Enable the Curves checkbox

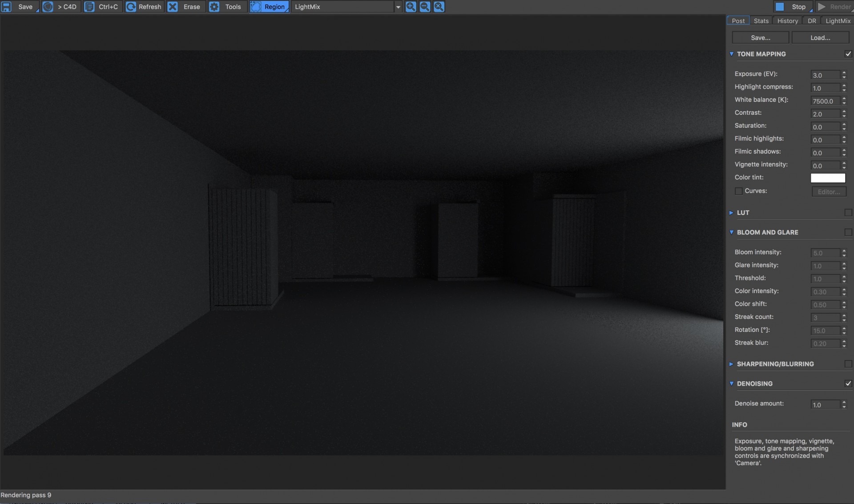[x=739, y=191]
